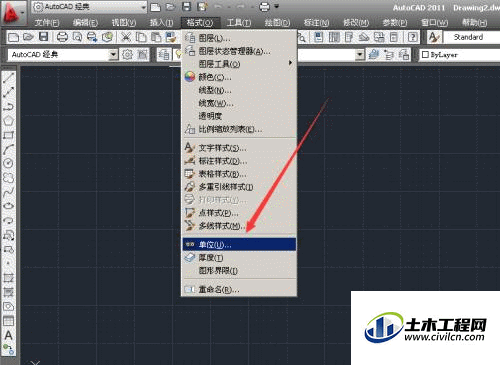Choose 单位(U)... in the Format menu
Image resolution: width=500 pixels, height=365 pixels.
pos(239,244)
